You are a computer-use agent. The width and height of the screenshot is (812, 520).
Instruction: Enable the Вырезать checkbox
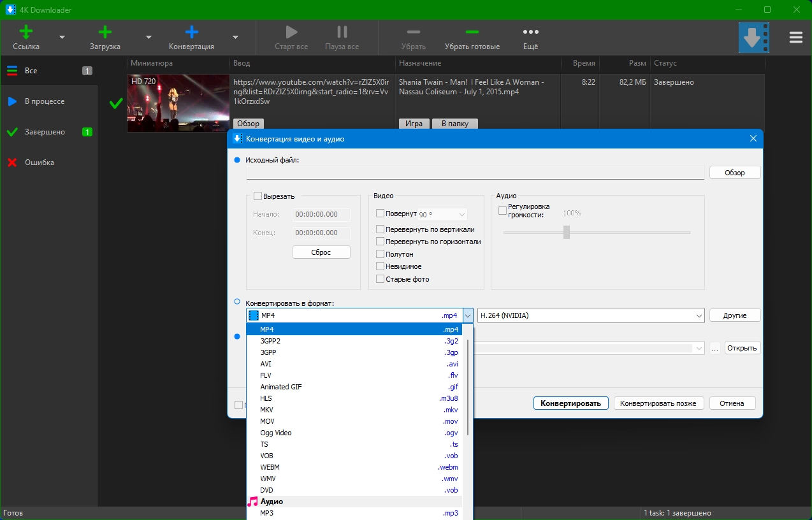(258, 196)
